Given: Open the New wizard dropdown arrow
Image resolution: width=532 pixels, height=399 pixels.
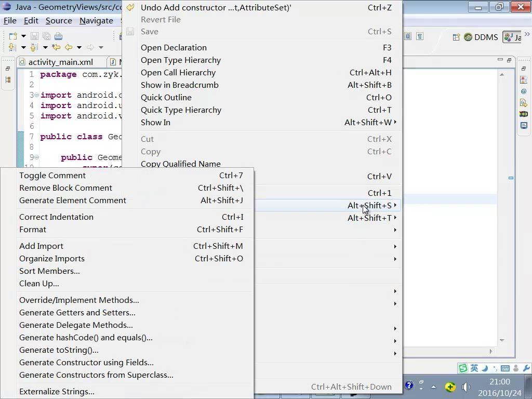Looking at the screenshot, I should [x=23, y=36].
